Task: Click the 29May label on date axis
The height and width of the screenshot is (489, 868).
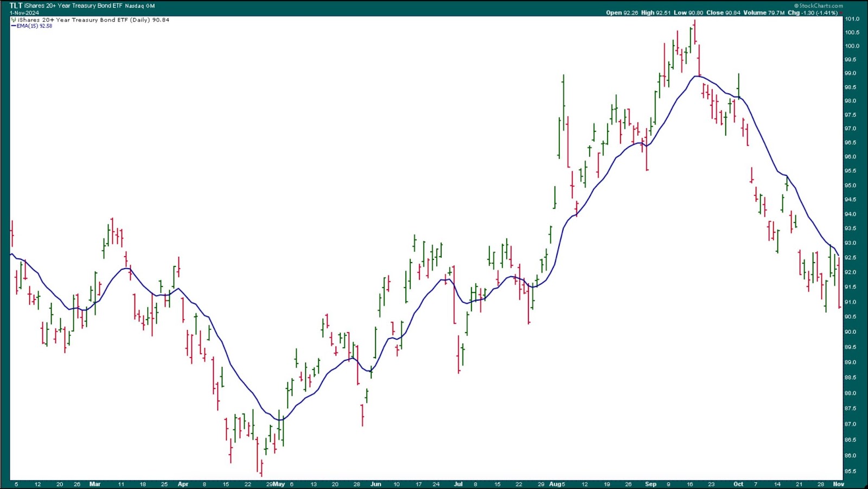Action: tap(276, 484)
